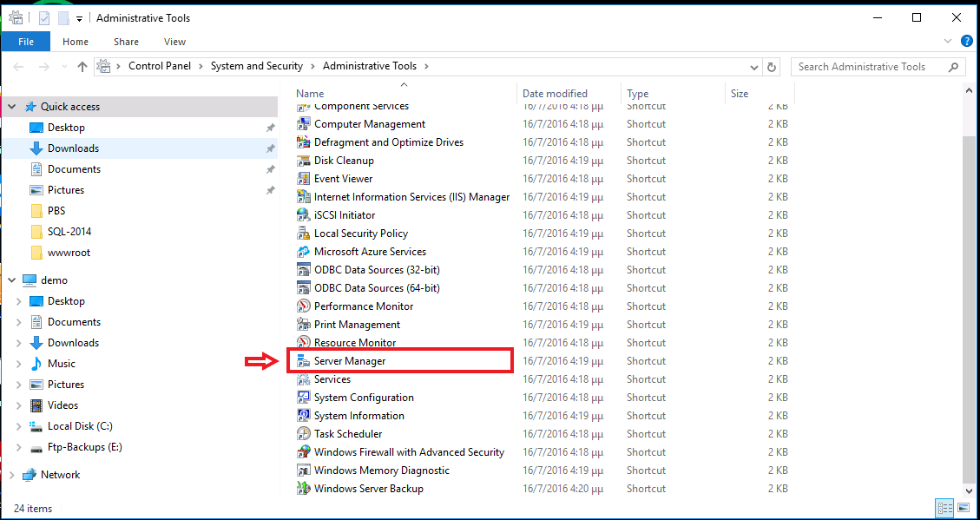This screenshot has height=520, width=980.
Task: Click the Properties quick access toolbar icon
Action: (x=45, y=18)
